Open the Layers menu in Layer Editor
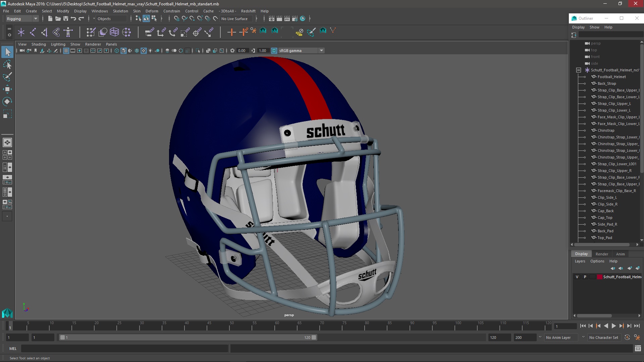The image size is (644, 362). tap(580, 261)
